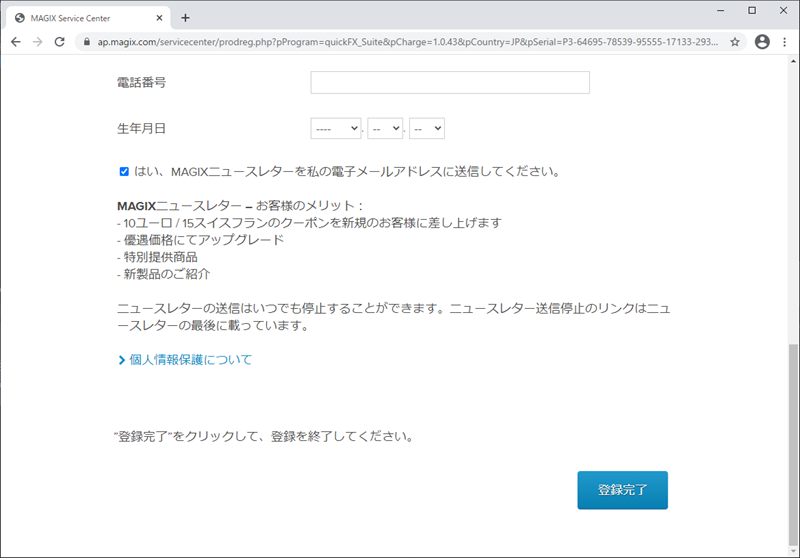The height and width of the screenshot is (558, 800).
Task: Open a new tab with plus button
Action: point(185,18)
